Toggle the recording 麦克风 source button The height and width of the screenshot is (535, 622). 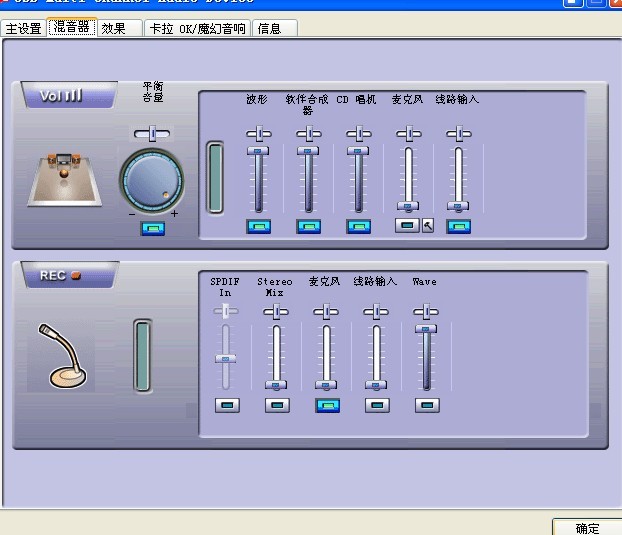(327, 405)
